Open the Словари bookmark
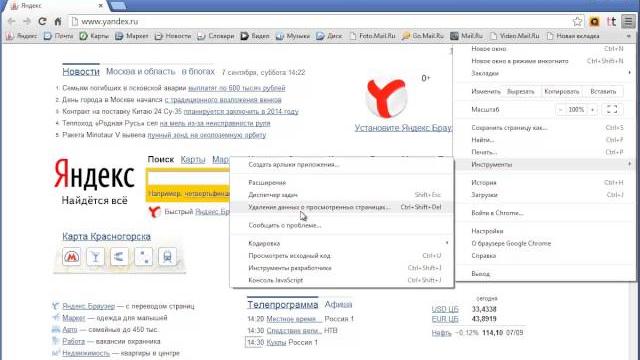Viewport: 640px width, 360px height. point(216,36)
